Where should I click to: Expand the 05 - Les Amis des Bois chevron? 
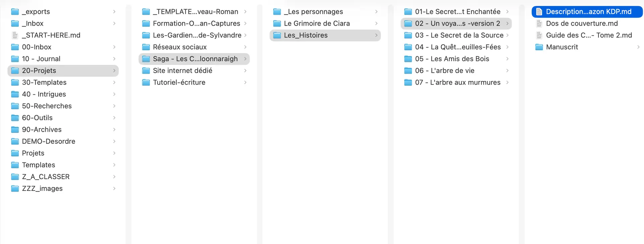(507, 59)
